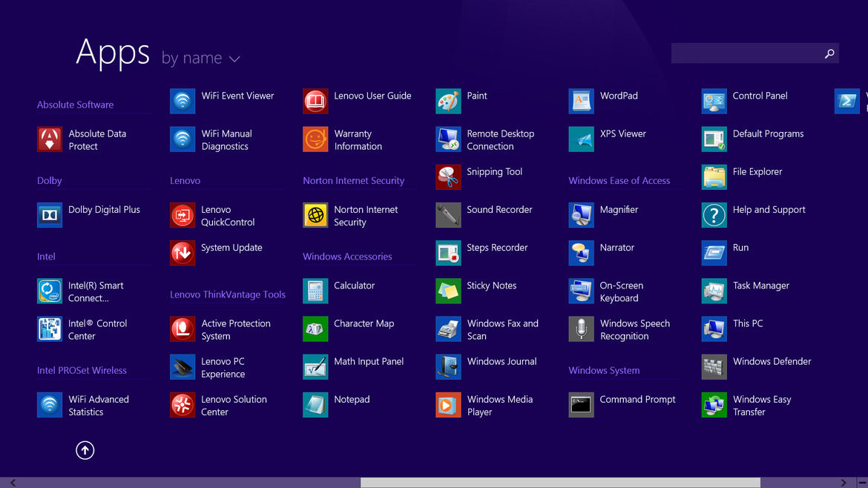
Task: Launch Dolby Digital Plus icon
Action: pos(49,215)
